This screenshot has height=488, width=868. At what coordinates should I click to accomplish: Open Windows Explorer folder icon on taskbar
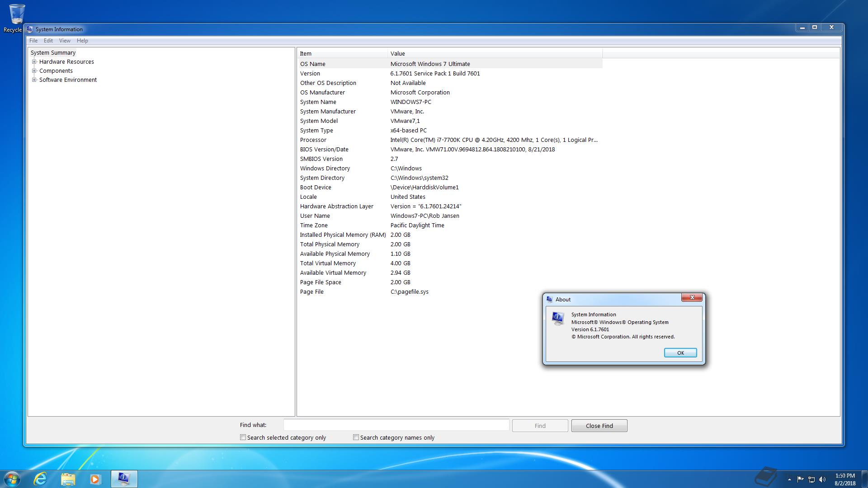pos(68,479)
